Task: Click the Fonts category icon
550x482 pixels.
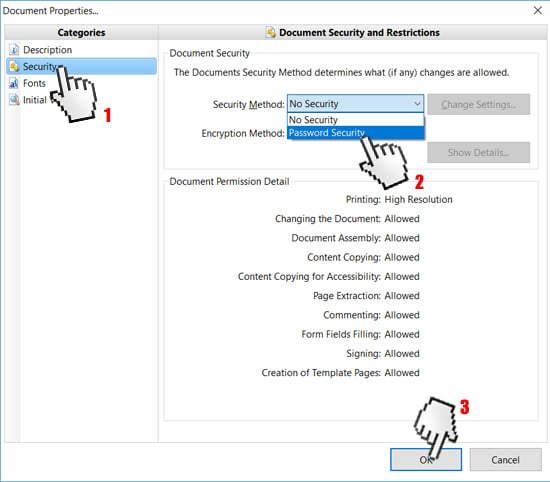Action: click(x=14, y=83)
